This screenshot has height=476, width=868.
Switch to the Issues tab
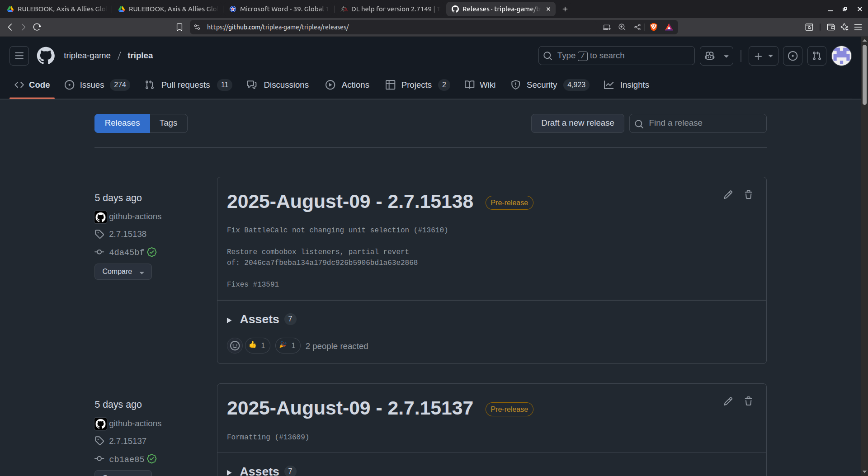click(x=97, y=85)
